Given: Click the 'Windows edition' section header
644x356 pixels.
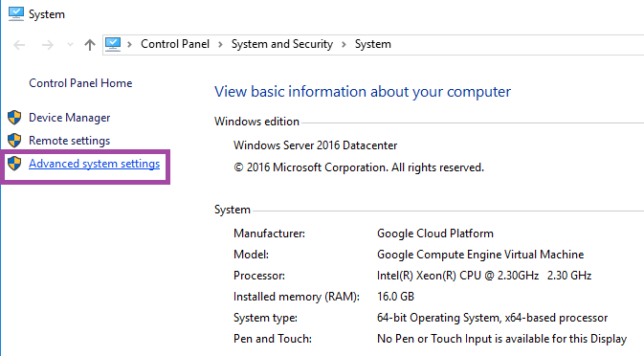Looking at the screenshot, I should (x=256, y=122).
